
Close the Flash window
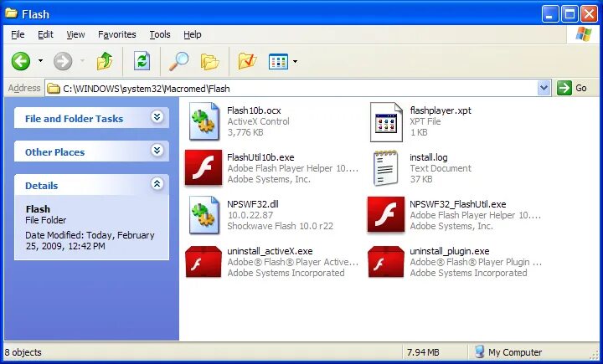click(x=589, y=14)
